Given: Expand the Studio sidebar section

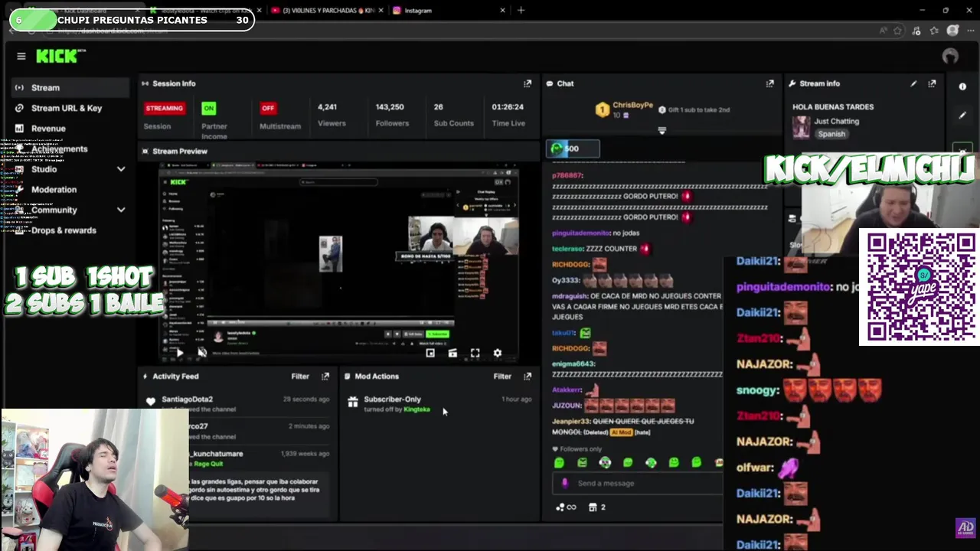Looking at the screenshot, I should (120, 169).
